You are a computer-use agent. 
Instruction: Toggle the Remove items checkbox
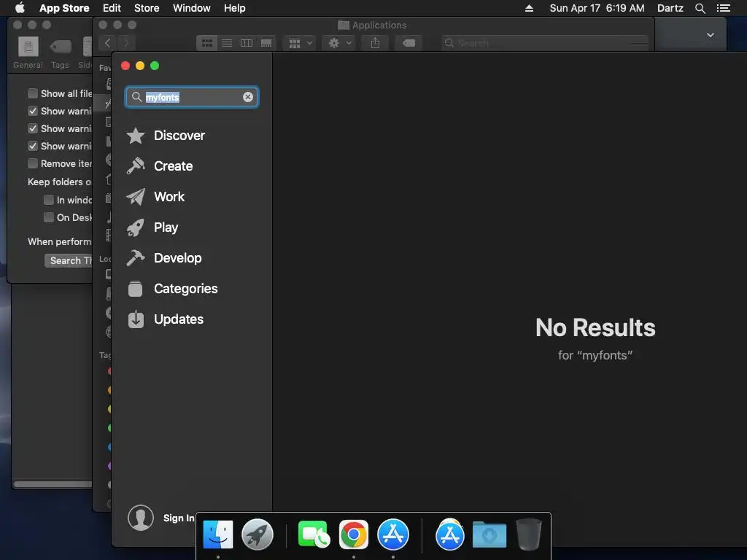coord(33,163)
